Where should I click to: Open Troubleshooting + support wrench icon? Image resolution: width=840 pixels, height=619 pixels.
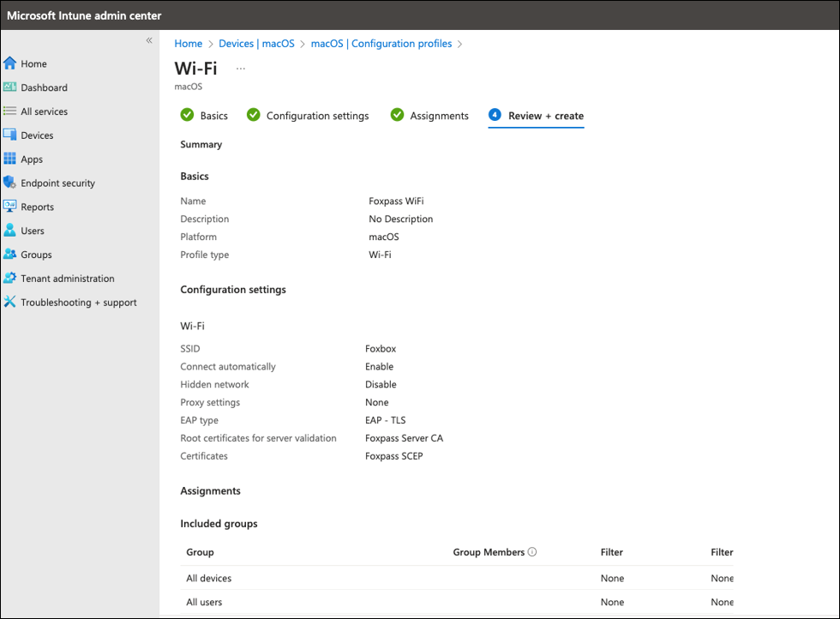click(10, 303)
